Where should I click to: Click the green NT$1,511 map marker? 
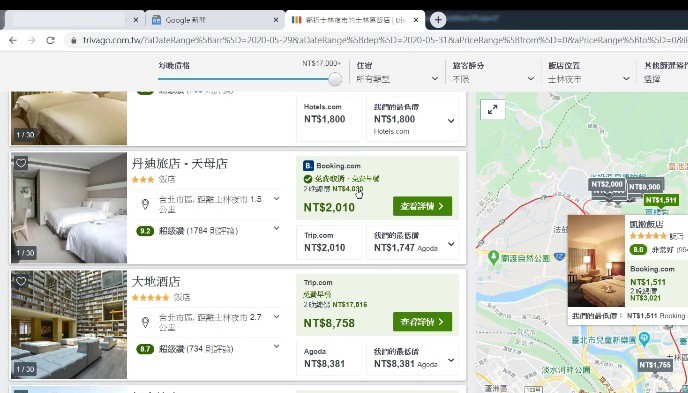[661, 200]
